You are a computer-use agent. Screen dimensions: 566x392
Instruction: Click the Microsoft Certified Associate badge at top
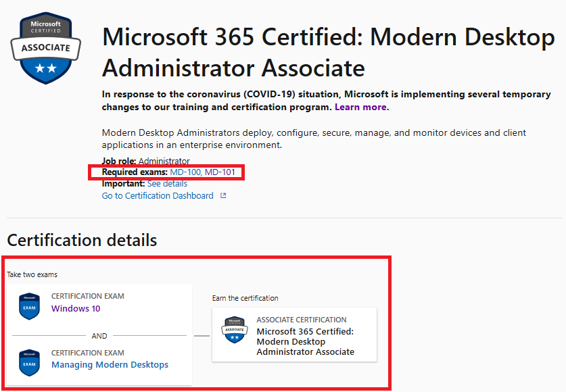coord(46,48)
